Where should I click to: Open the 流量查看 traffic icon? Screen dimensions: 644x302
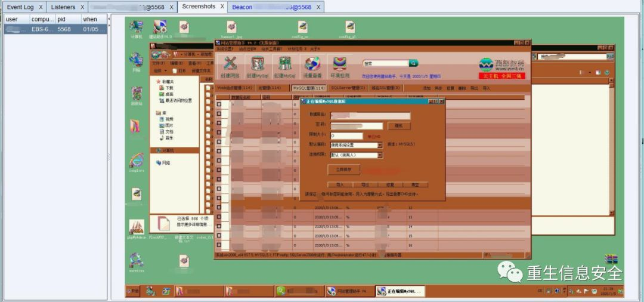[312, 67]
